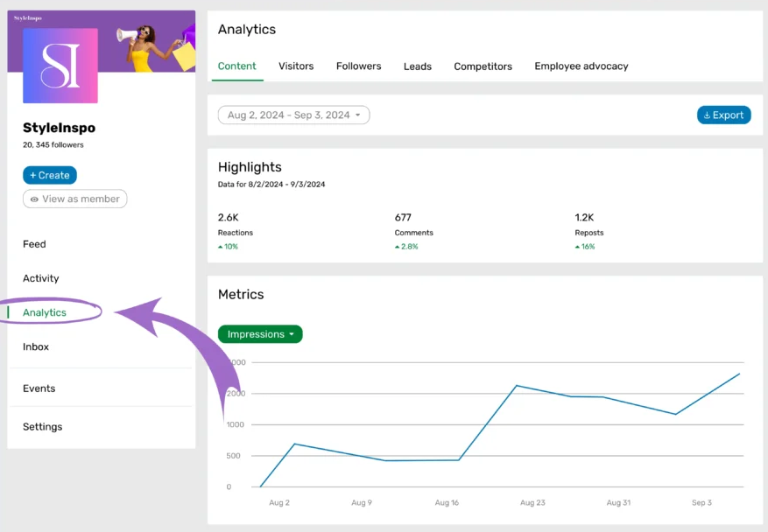Go to Inbox in the sidebar
This screenshot has height=532, width=768.
pos(36,346)
